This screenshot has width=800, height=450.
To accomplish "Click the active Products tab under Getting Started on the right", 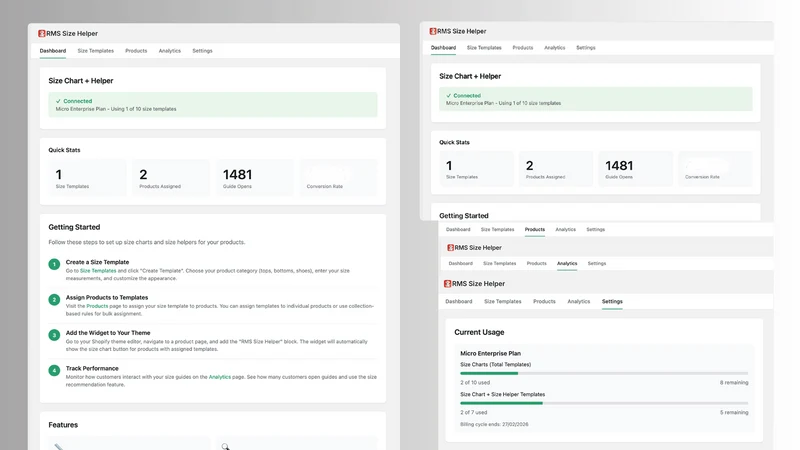I will [x=535, y=230].
